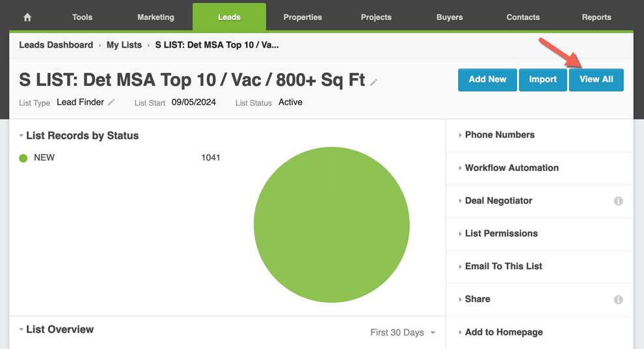Viewport: 644px width, 349px height.
Task: Expand the Phone Numbers section
Action: click(x=499, y=135)
